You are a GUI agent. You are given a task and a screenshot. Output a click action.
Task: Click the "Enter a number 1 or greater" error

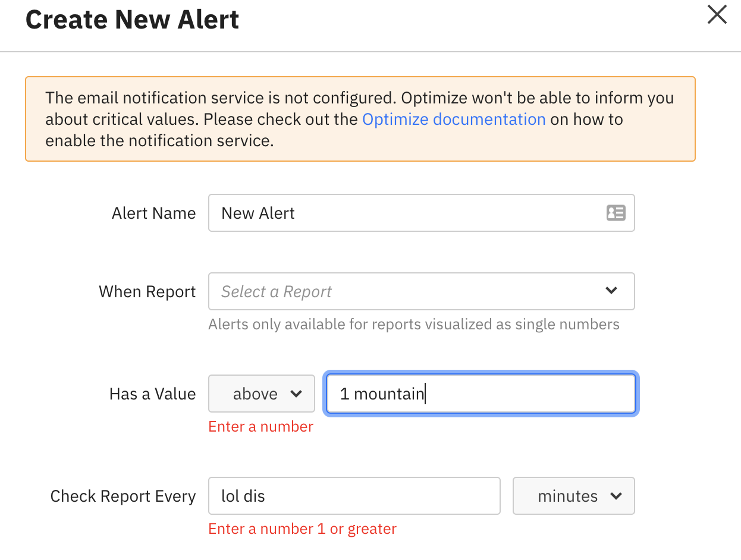pyautogui.click(x=302, y=529)
